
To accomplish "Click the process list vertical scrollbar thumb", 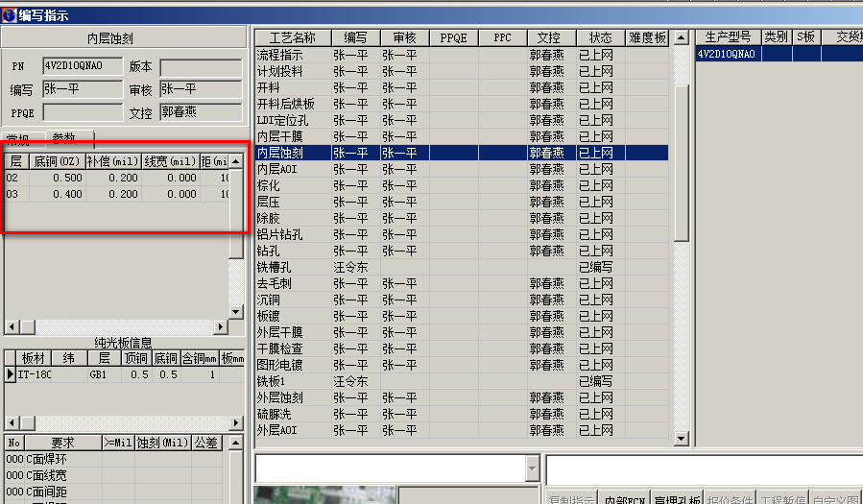I will pyautogui.click(x=682, y=163).
